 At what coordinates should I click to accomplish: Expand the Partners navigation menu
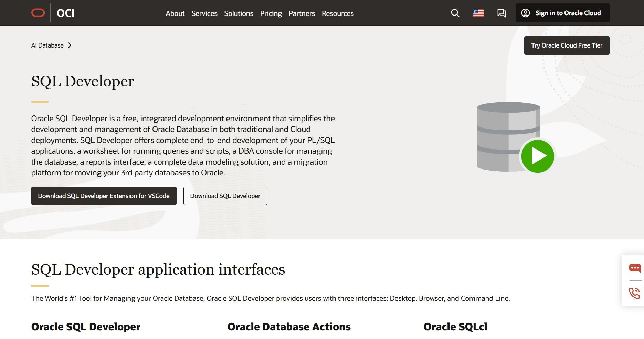(x=302, y=13)
